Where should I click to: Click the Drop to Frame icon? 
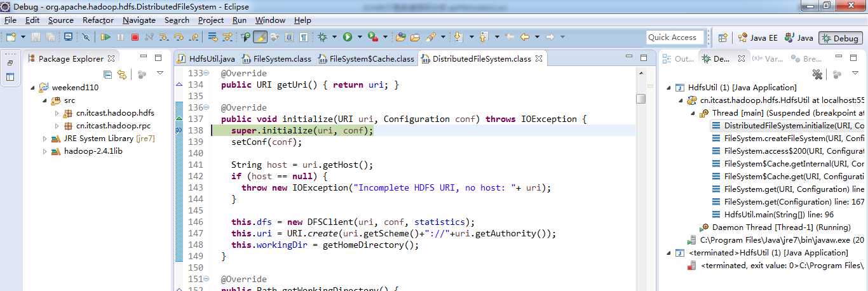coord(212,37)
